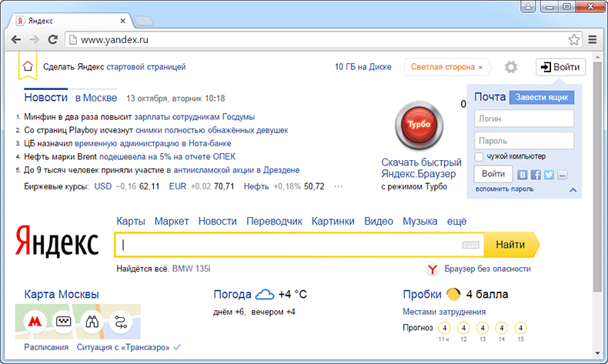Image resolution: width=608 pixels, height=364 pixels.
Task: Reload the page with the refresh icon
Action: pyautogui.click(x=53, y=39)
